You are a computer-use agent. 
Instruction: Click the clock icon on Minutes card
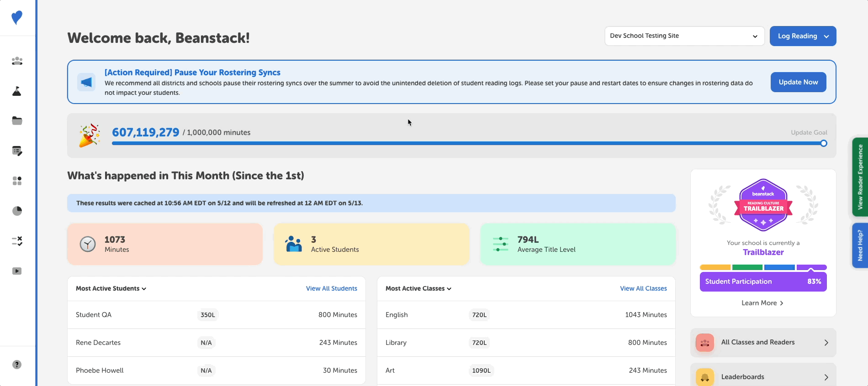(88, 244)
